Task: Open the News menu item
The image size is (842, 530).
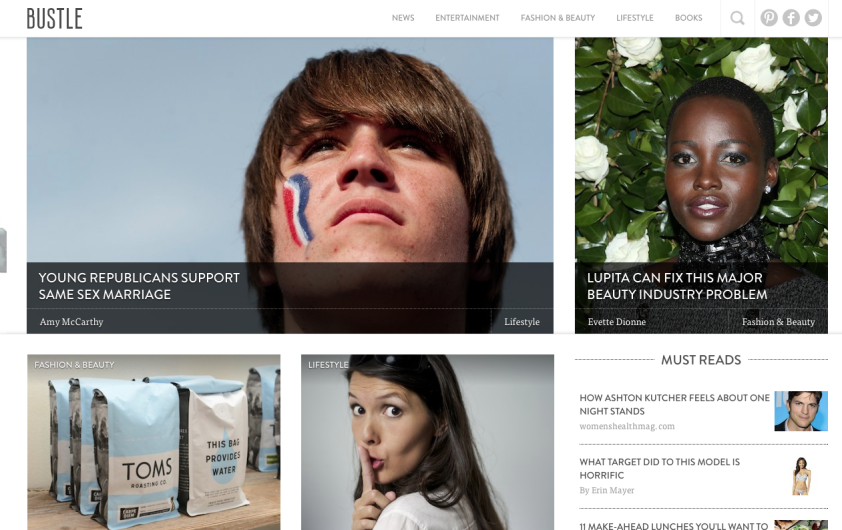Action: (x=403, y=18)
